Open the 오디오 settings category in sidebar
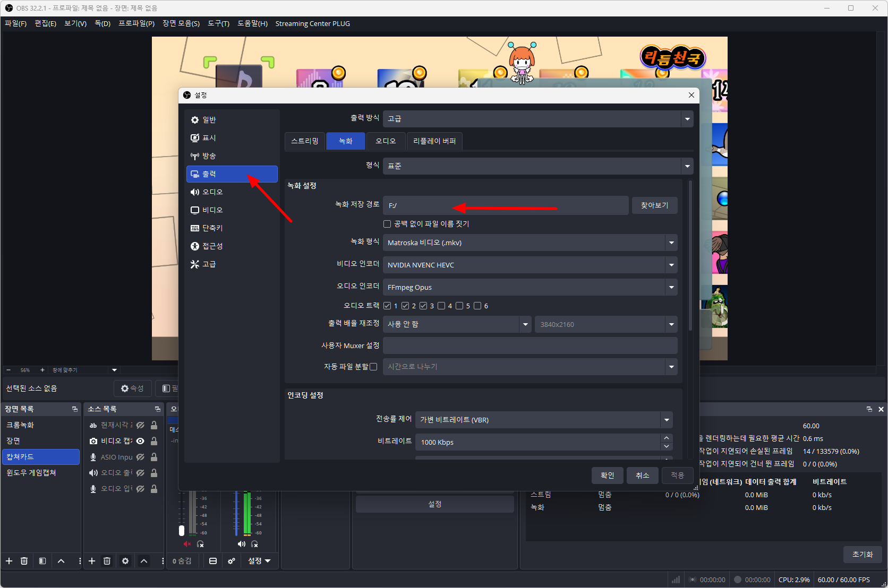The height and width of the screenshot is (588, 888). (232, 192)
